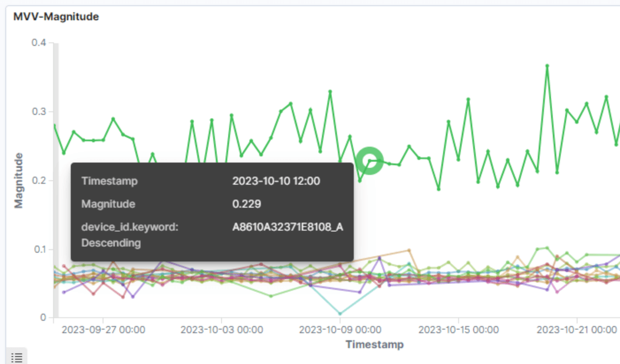Viewport: 620px width, 364px height.
Task: Click the Timestamp x-axis title
Action: tap(375, 344)
